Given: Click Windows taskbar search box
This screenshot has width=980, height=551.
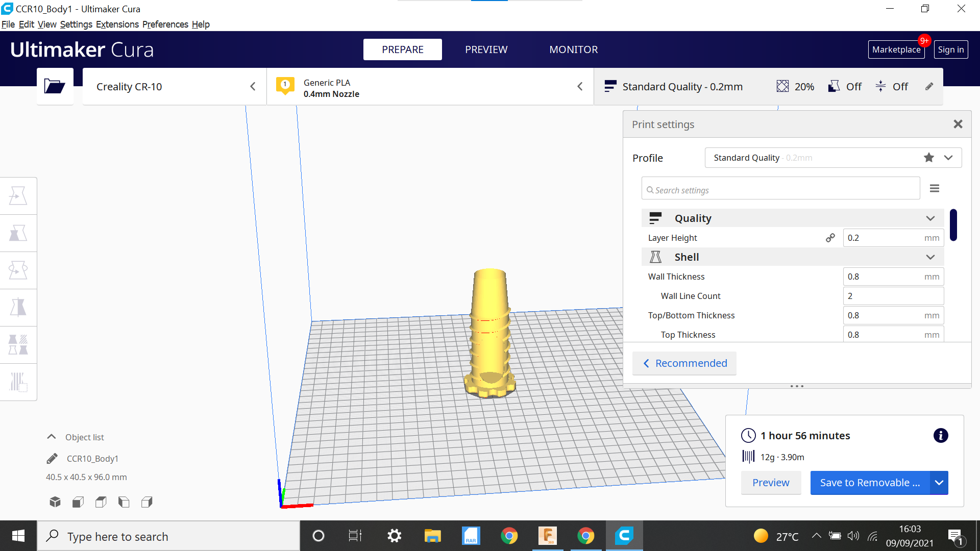Looking at the screenshot, I should (168, 536).
